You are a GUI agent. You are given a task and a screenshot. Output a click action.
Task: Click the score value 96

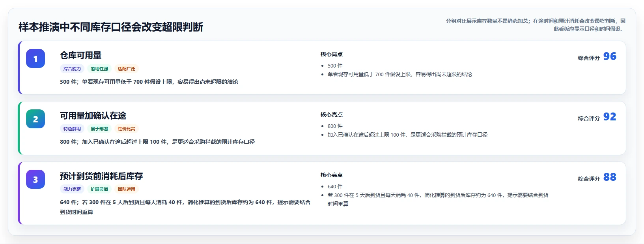click(x=610, y=56)
